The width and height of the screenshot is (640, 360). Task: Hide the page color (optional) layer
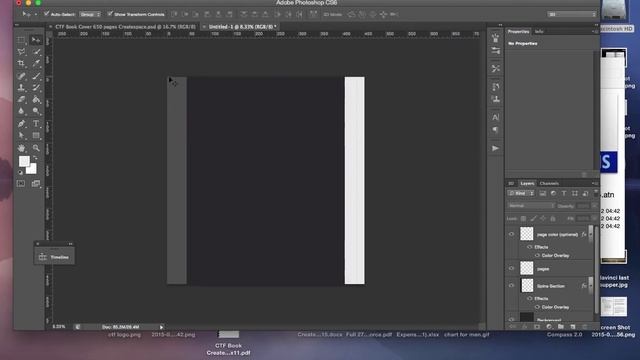point(511,234)
